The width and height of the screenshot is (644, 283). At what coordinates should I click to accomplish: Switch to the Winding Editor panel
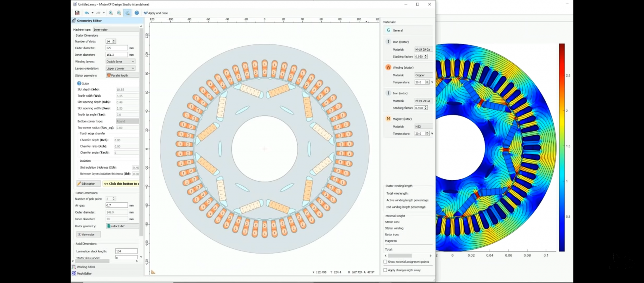point(86,267)
